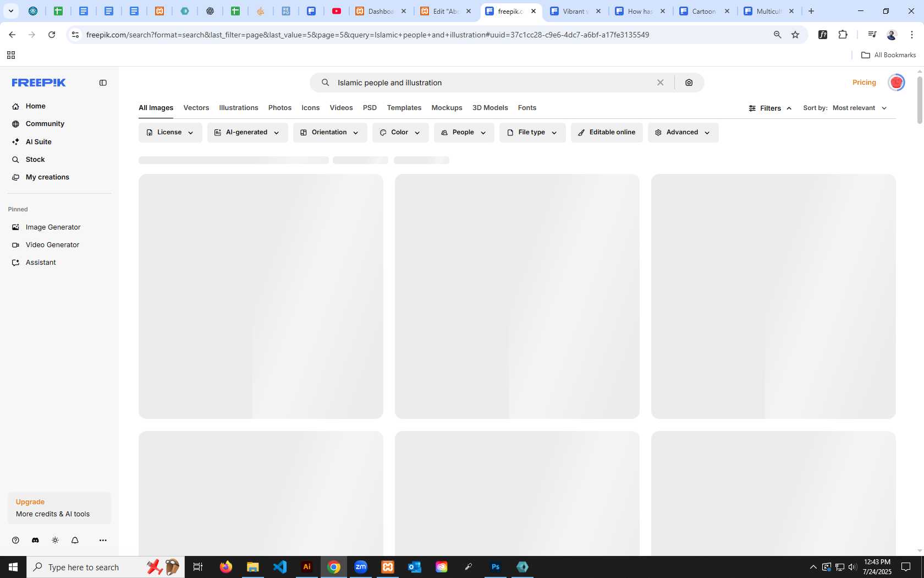Open All Bookmarks folder
Viewport: 924px width, 578px height.
click(x=889, y=55)
